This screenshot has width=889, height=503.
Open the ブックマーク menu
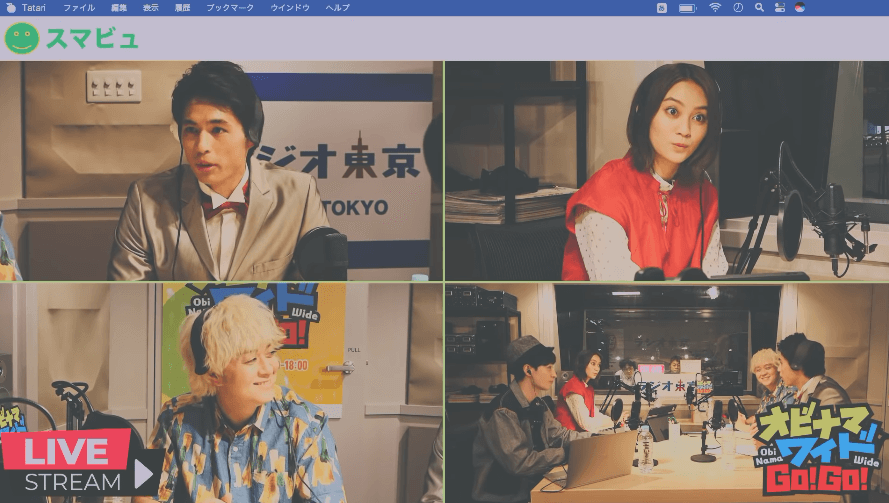point(230,7)
